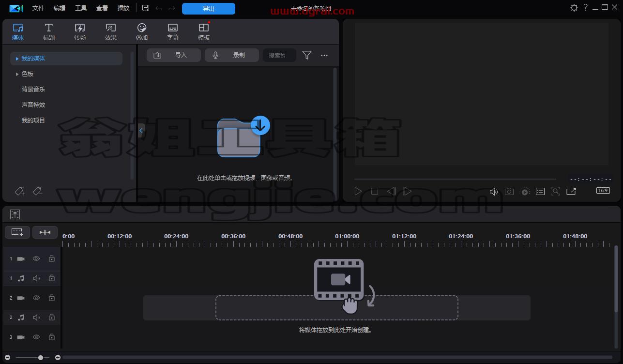Mute audio track 2 speaker
The height and width of the screenshot is (364, 623).
click(x=36, y=318)
